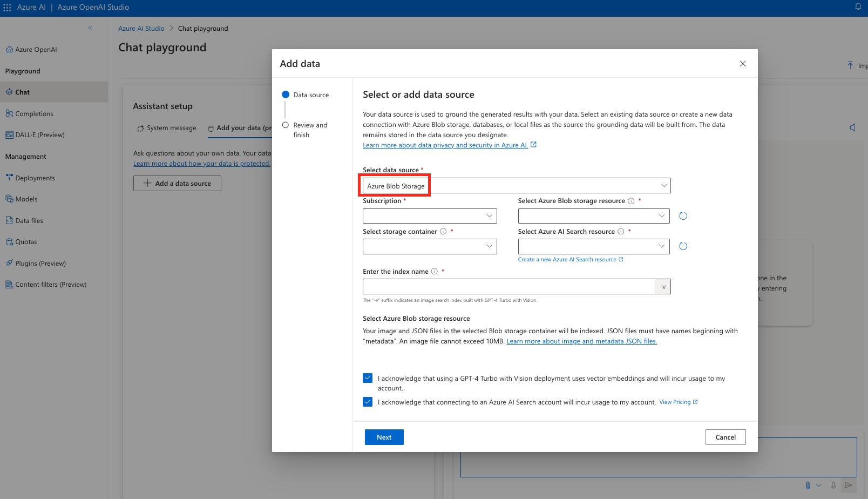Click the Azure OpenAI home icon
This screenshot has width=868, height=499.
pyautogui.click(x=9, y=50)
